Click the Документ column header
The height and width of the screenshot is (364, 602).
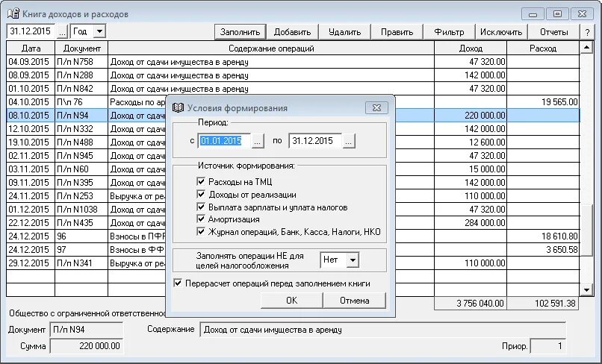[81, 48]
